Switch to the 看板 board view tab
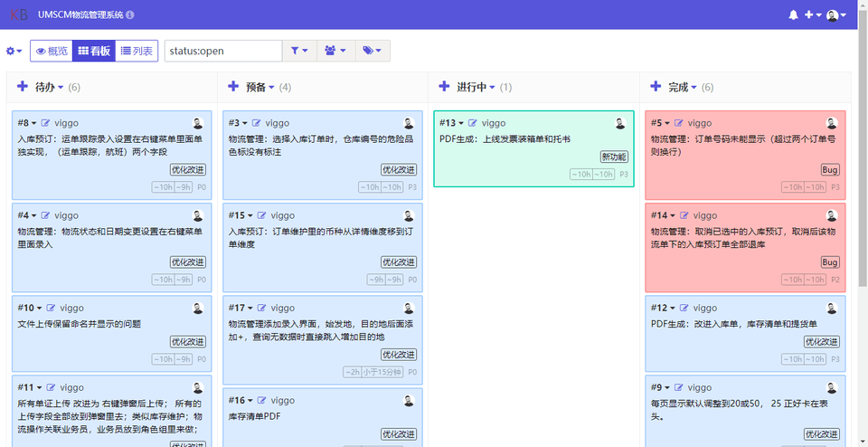 pos(94,51)
